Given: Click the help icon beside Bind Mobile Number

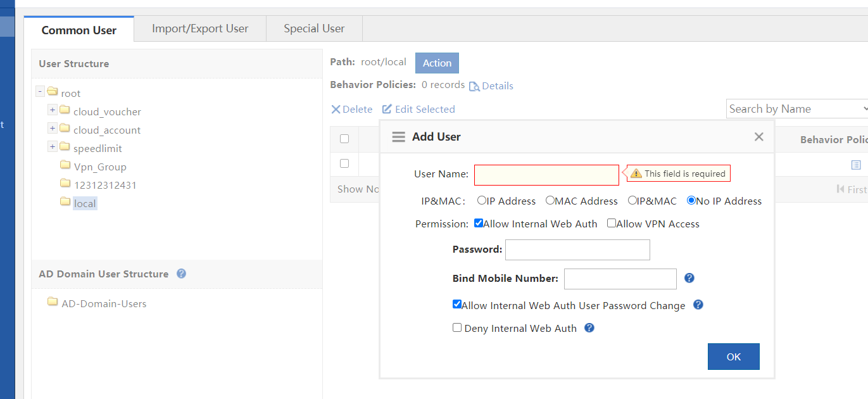Looking at the screenshot, I should click(689, 278).
